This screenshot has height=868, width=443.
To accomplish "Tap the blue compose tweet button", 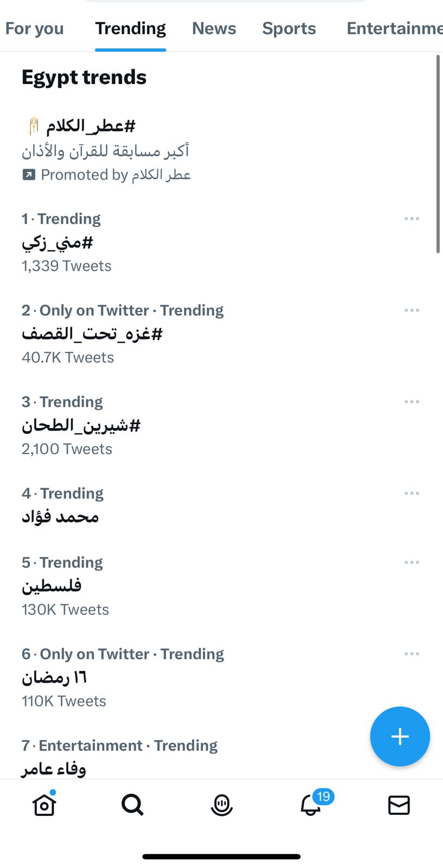I will tap(400, 736).
